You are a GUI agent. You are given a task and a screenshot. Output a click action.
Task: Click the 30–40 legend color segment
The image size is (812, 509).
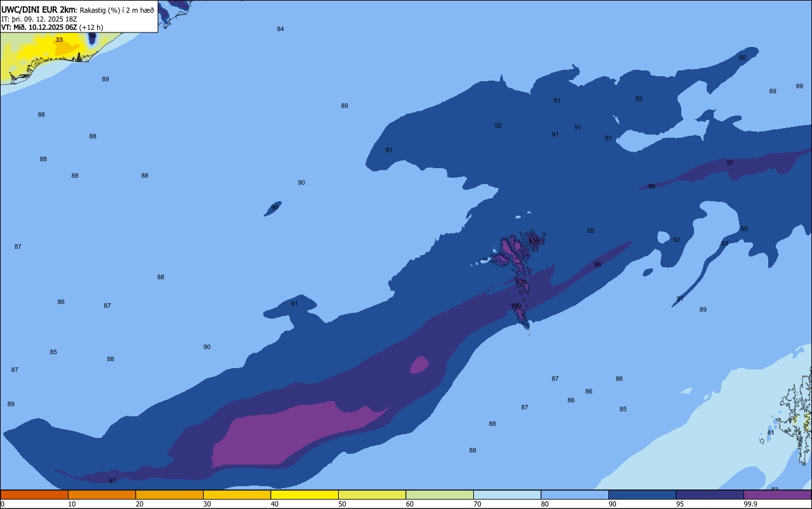237,494
